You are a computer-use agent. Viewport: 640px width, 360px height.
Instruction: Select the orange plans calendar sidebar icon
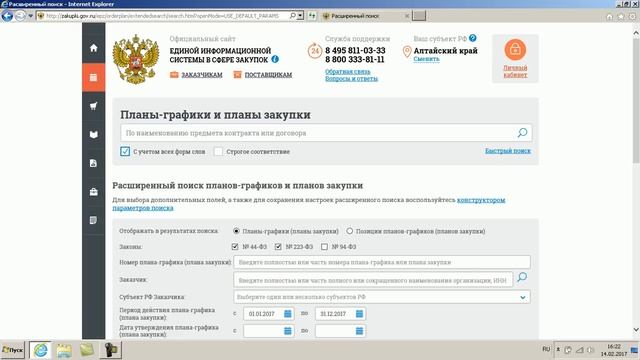point(93,77)
